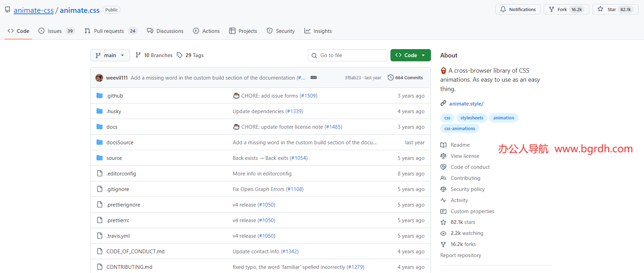
Task: Star the repository
Action: 615,9
